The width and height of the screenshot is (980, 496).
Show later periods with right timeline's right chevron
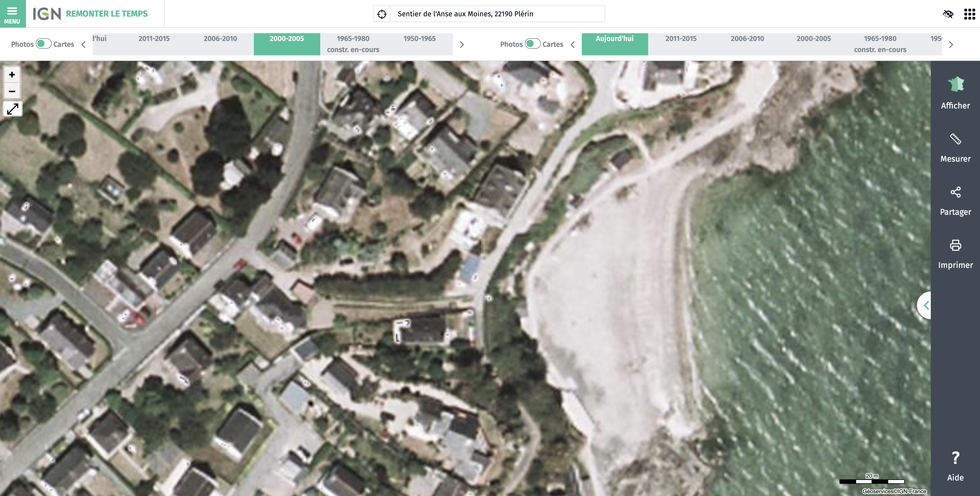[951, 45]
